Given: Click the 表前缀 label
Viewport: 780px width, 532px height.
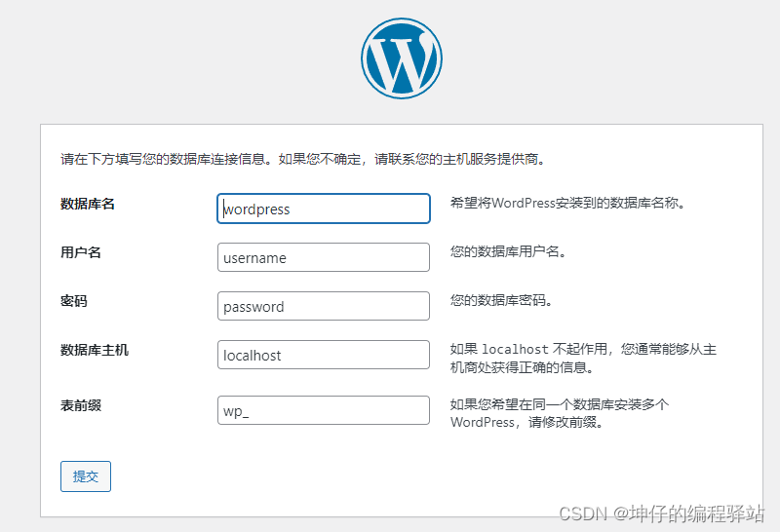Looking at the screenshot, I should point(81,405).
